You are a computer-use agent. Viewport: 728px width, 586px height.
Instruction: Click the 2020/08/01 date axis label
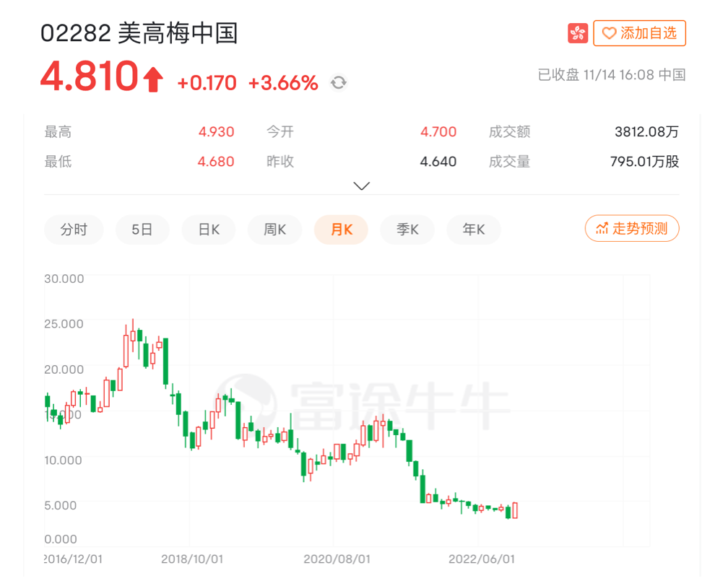point(337,559)
